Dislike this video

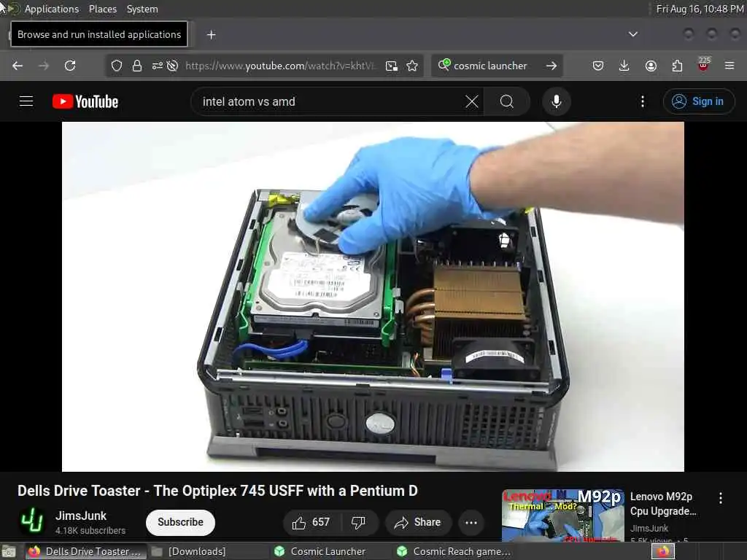point(359,522)
